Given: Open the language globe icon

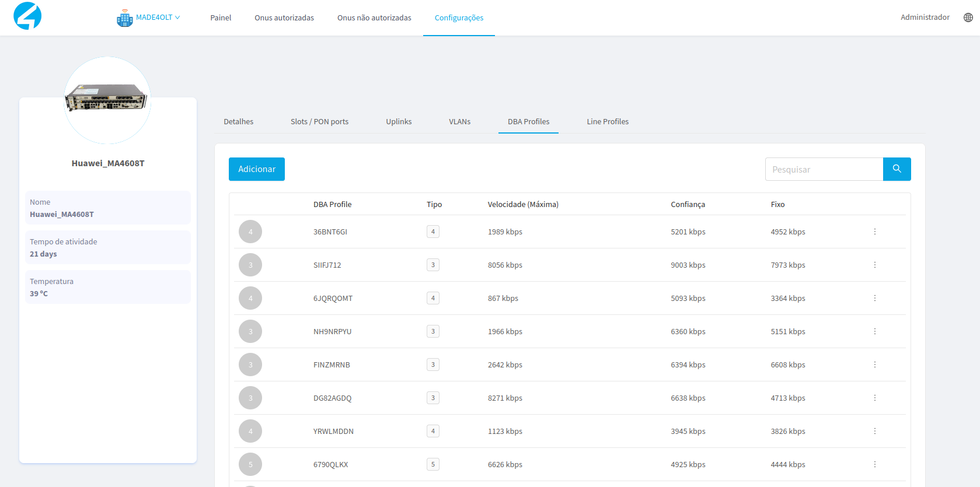Looking at the screenshot, I should 968,17.
